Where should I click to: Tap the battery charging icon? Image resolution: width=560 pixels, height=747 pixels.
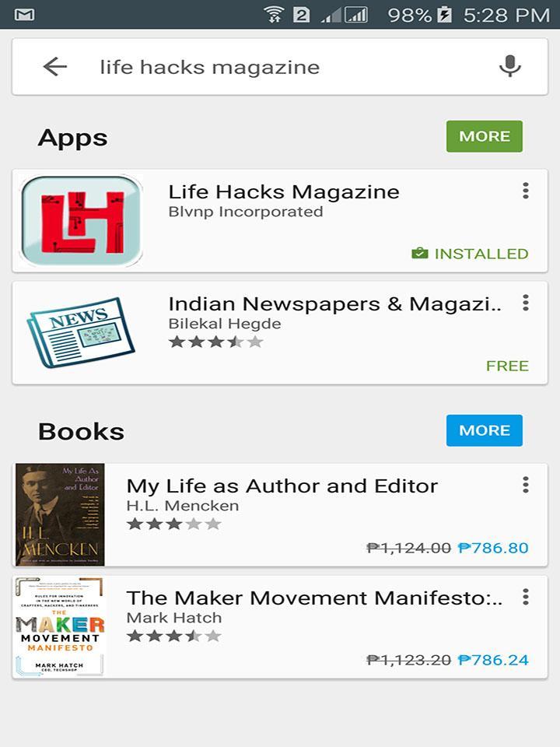pyautogui.click(x=444, y=15)
